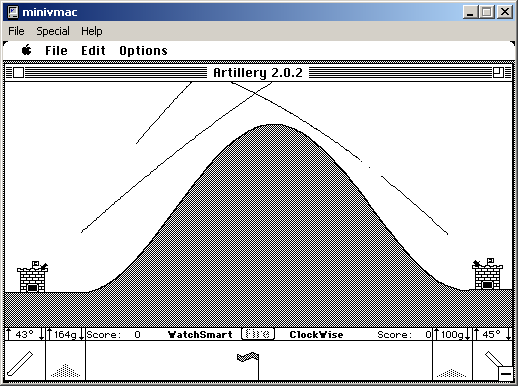Image resolution: width=518 pixels, height=386 pixels.
Task: Click the right gunpowder pile icon
Action: 452,373
